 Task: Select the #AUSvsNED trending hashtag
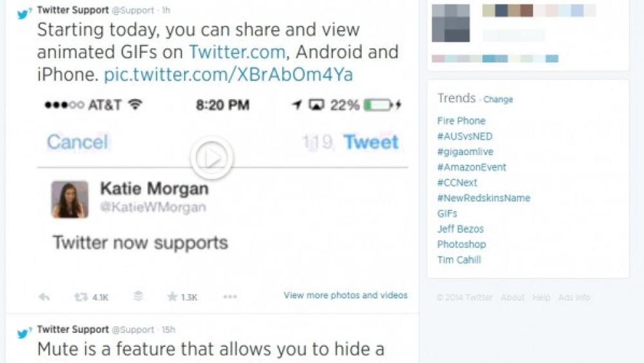tap(464, 136)
